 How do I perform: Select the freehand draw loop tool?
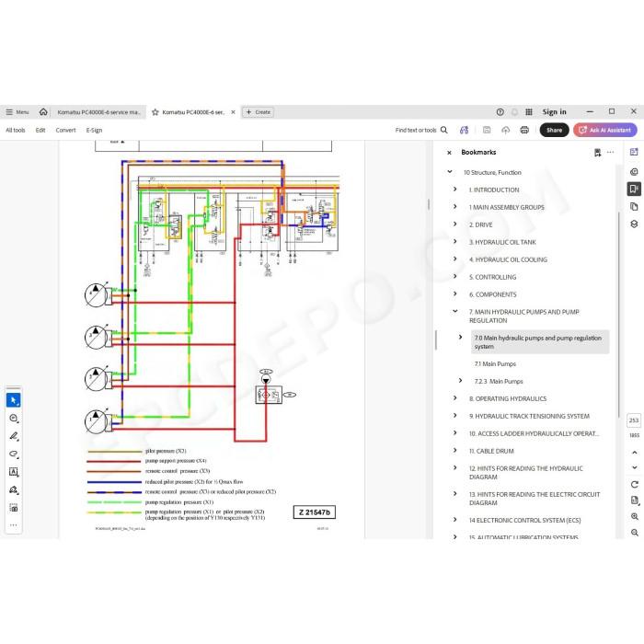[x=14, y=454]
